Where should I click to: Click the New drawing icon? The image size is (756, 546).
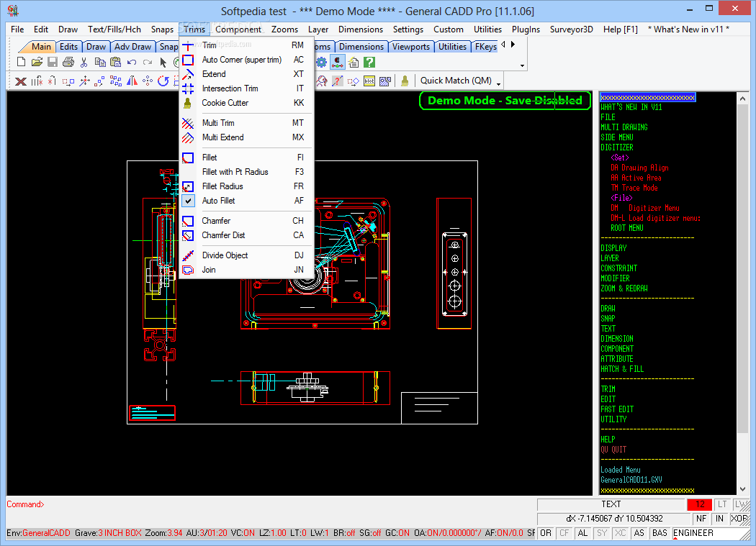[x=21, y=62]
